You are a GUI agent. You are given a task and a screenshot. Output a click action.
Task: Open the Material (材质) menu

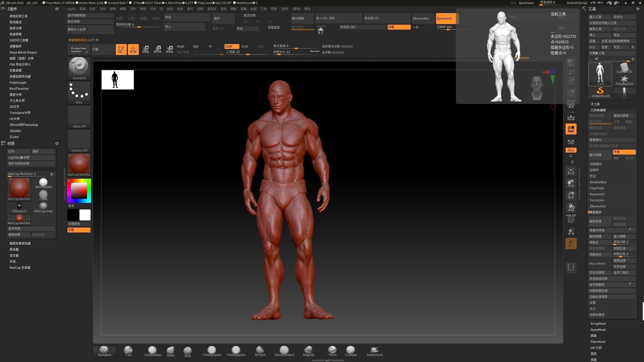coord(180,9)
